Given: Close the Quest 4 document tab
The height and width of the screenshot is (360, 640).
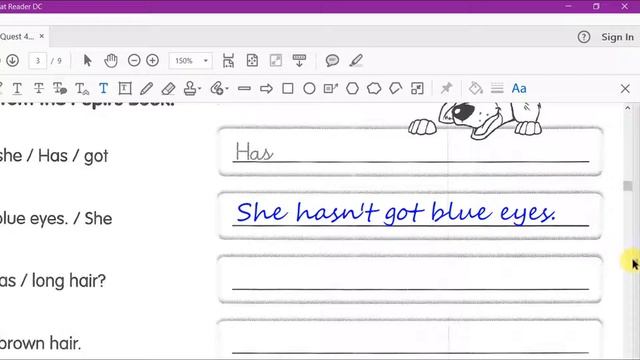Looking at the screenshot, I should [42, 36].
